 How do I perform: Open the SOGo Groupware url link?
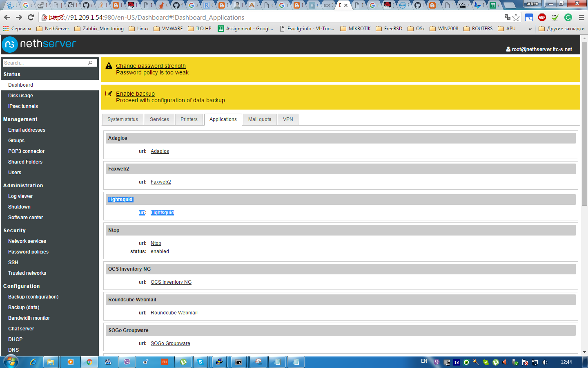(170, 343)
